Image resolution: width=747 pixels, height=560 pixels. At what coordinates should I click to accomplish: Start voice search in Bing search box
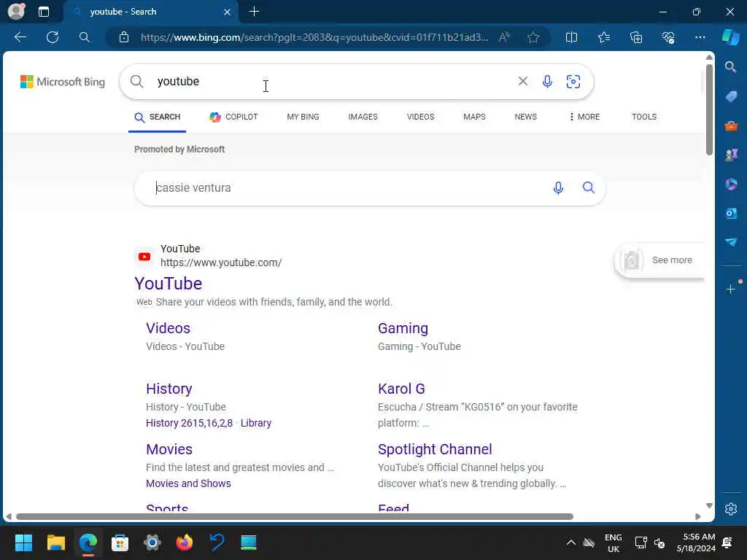pyautogui.click(x=547, y=82)
